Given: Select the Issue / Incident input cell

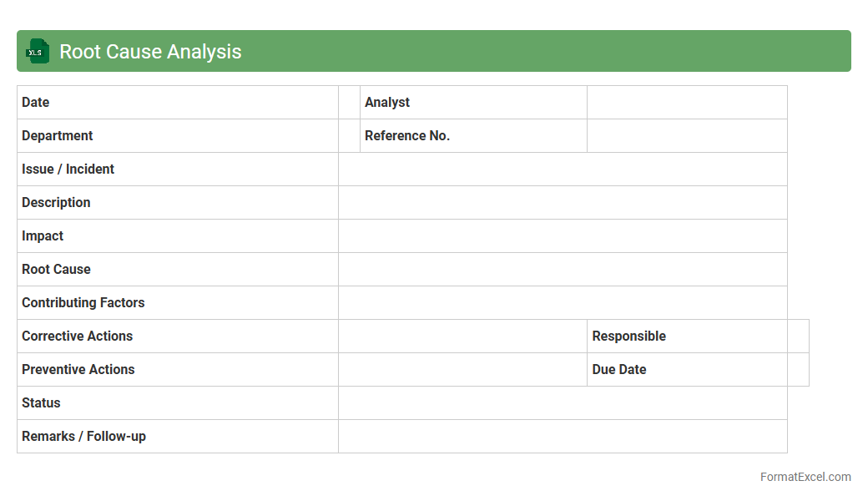Looking at the screenshot, I should click(563, 170).
